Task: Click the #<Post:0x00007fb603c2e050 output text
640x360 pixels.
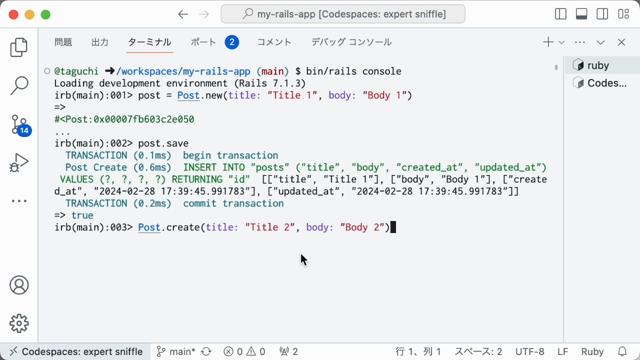Action: coord(124,120)
